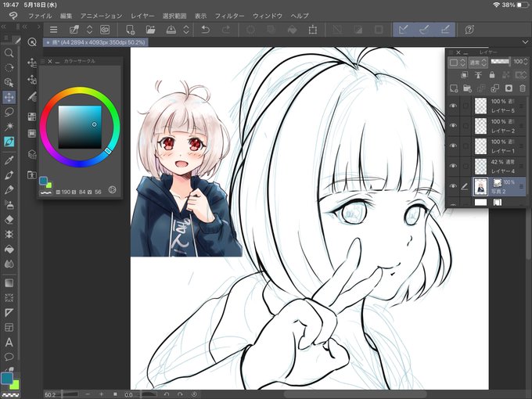
Task: Hide 写真 2 layer with eye icon
Action: point(453,186)
